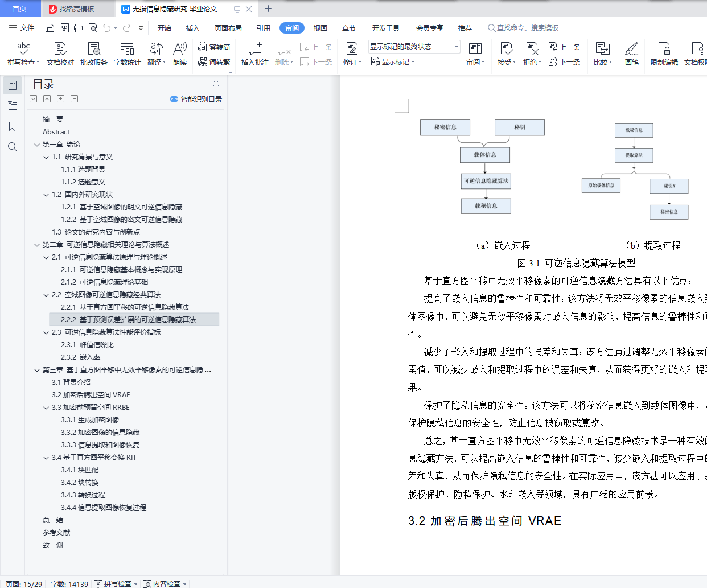Collapse the 第二章 chapter tree node
This screenshot has width=707, height=588.
coord(37,245)
